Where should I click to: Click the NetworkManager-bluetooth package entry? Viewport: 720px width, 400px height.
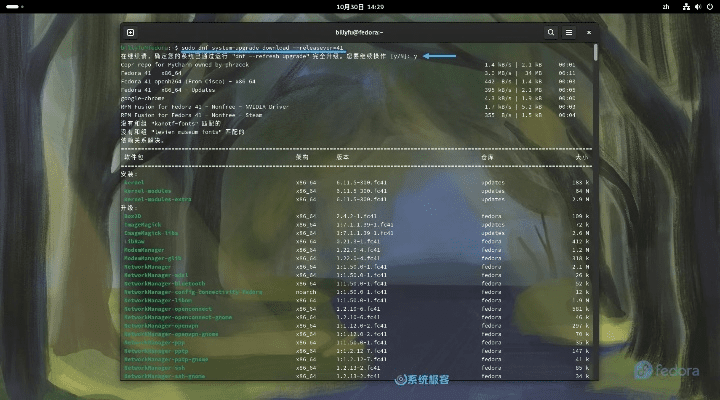[x=165, y=284]
